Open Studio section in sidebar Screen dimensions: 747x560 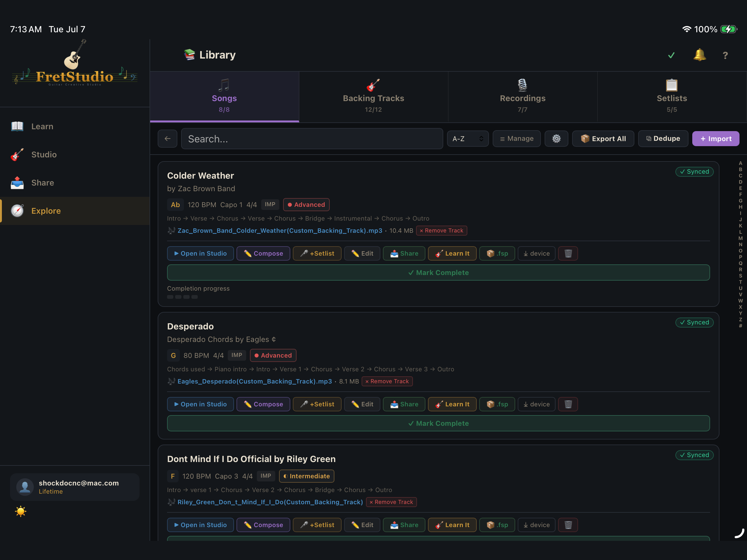pos(75,154)
